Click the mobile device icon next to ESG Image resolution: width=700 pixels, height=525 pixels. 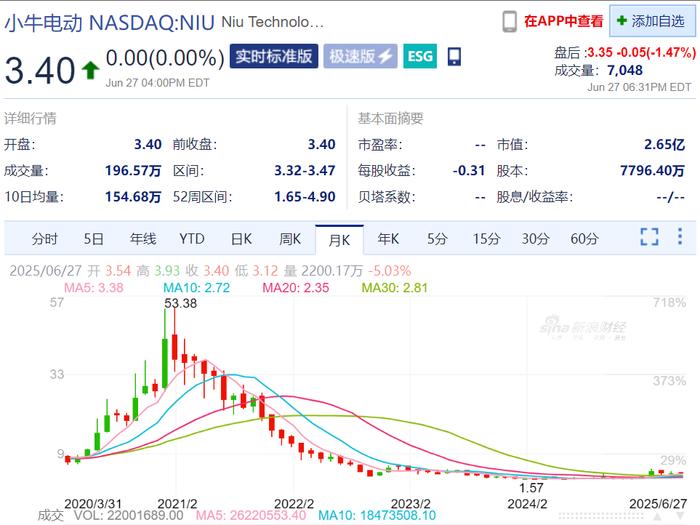click(454, 57)
